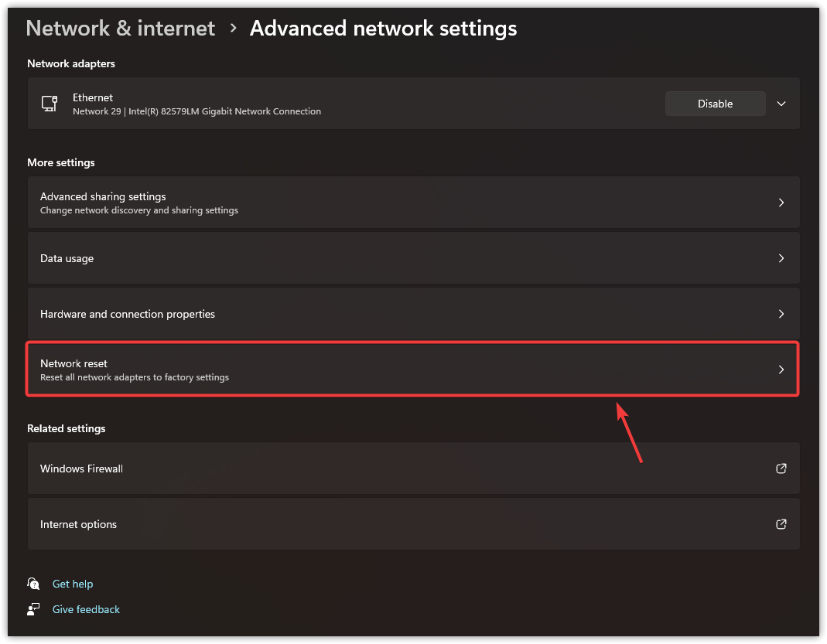
Task: Click the Data usage chevron arrow
Action: tap(781, 258)
